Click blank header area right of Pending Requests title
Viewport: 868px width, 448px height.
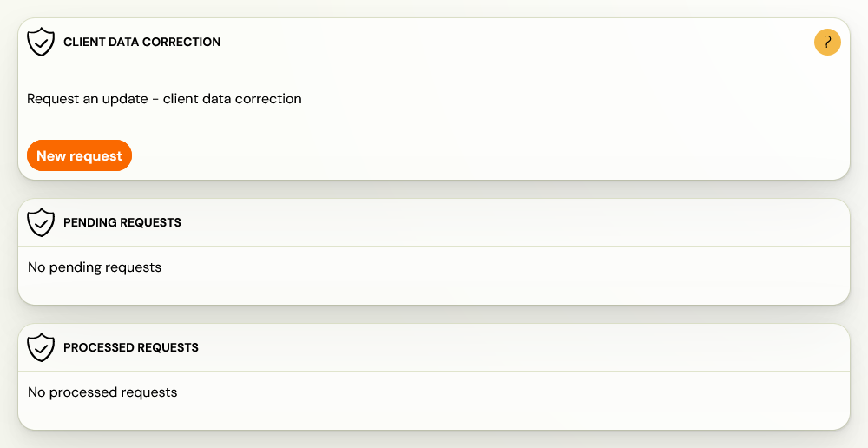[515, 222]
